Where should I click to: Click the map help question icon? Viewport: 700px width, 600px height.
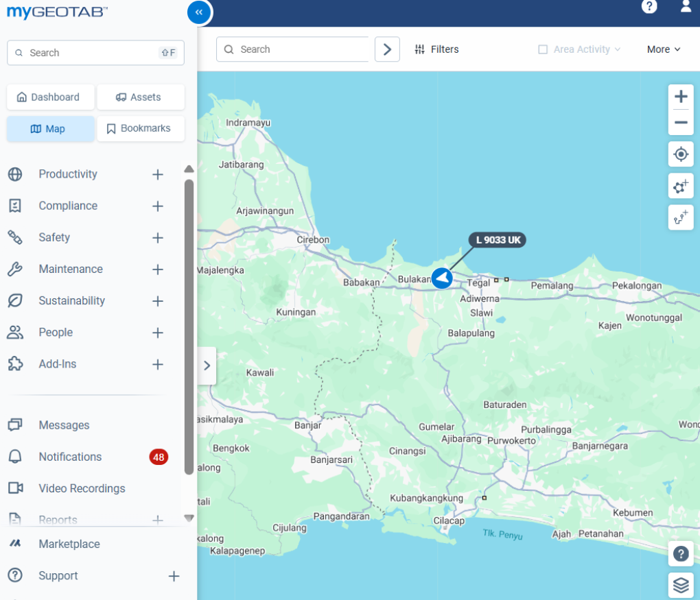(x=681, y=554)
